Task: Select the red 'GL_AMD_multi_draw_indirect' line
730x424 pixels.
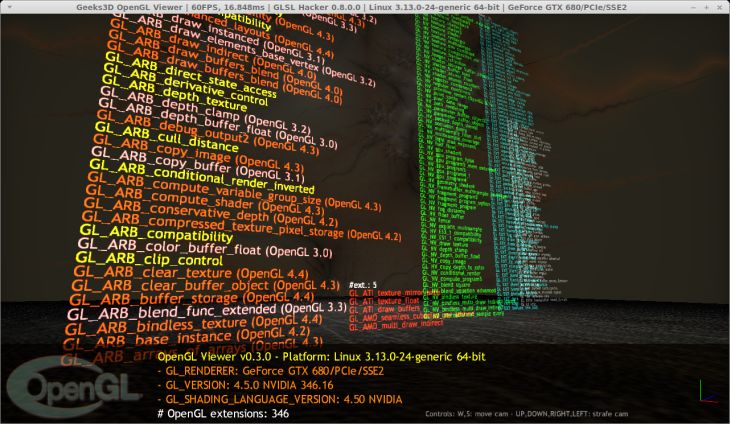Action: point(395,326)
